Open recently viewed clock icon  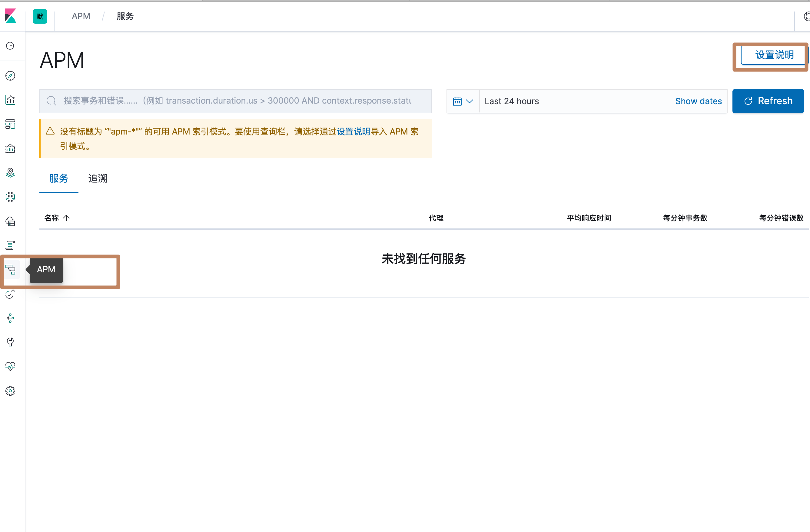10,46
